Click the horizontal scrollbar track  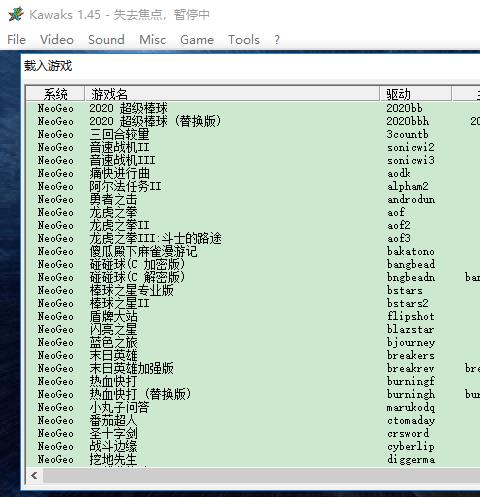[x=262, y=475]
